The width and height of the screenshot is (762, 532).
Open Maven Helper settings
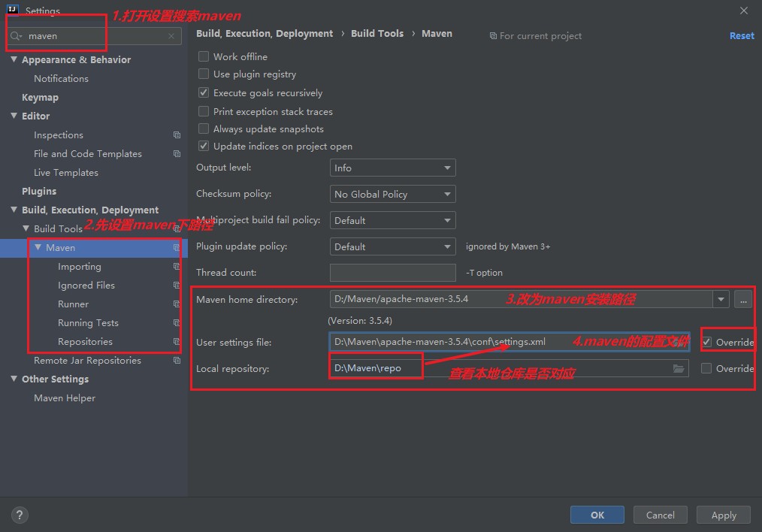pyautogui.click(x=64, y=398)
